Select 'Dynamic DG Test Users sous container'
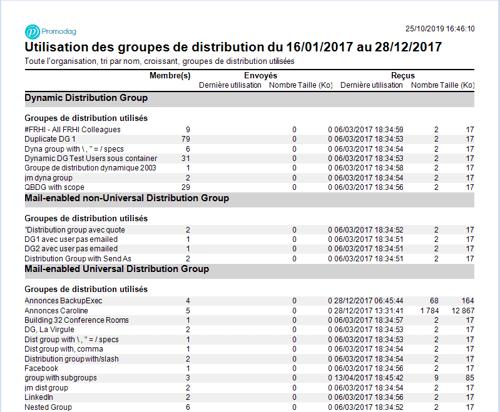The height and width of the screenshot is (412, 500). [249, 159]
